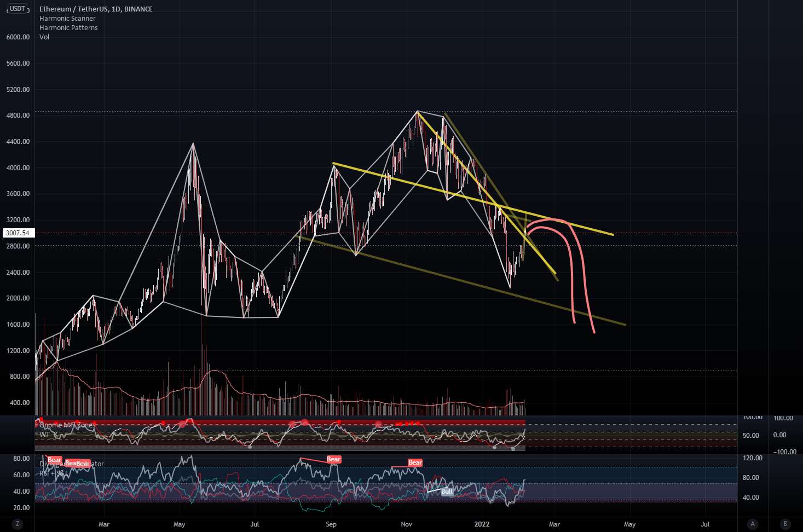Click the 120.00 RSI scale label

pyautogui.click(x=753, y=458)
